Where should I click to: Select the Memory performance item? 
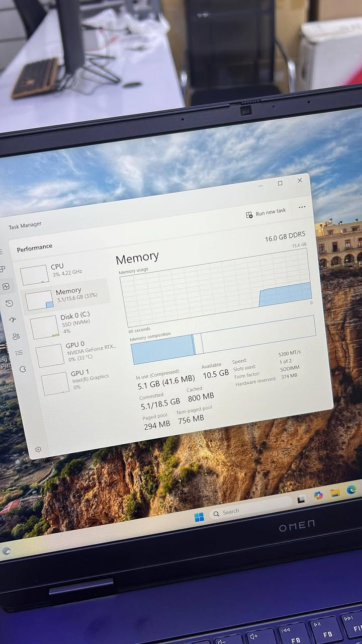[65, 296]
